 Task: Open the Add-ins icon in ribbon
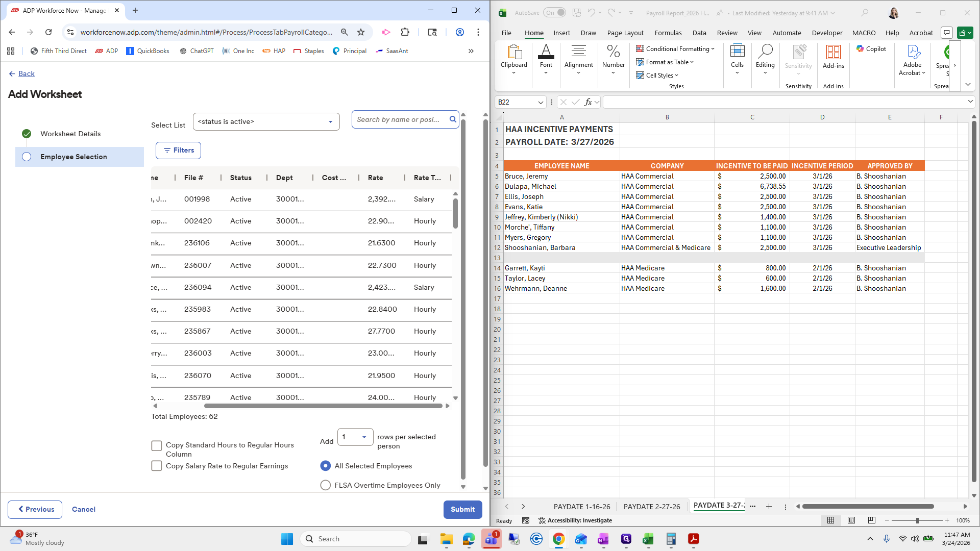pos(833,56)
